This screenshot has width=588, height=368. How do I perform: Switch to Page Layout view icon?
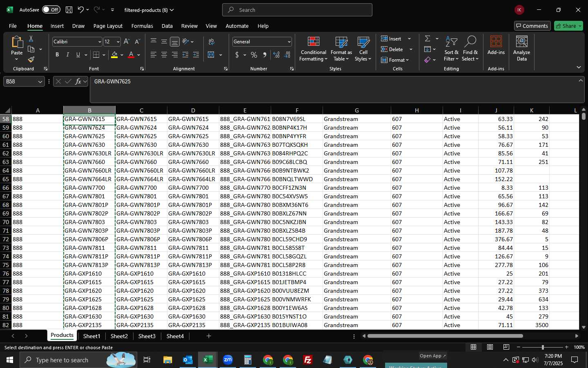(490, 347)
